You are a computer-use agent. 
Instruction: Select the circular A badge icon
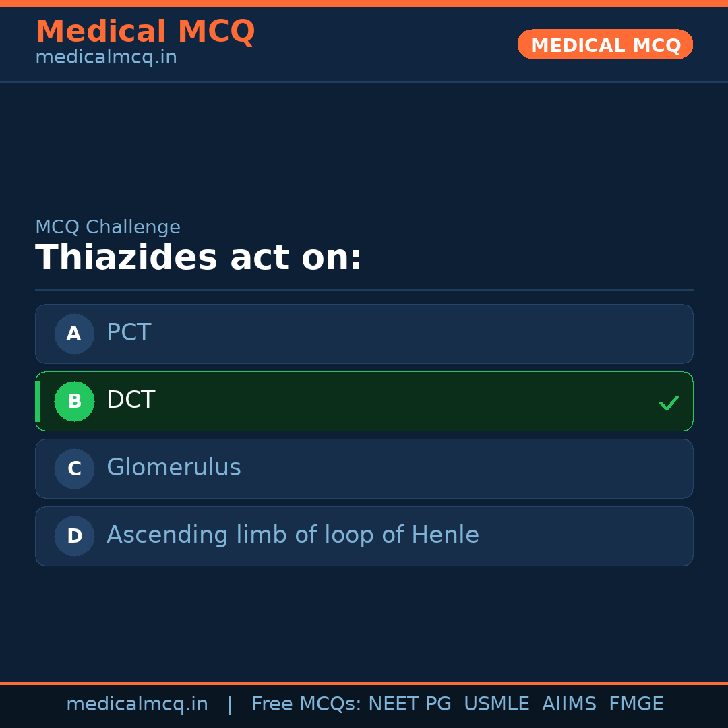tap(74, 334)
